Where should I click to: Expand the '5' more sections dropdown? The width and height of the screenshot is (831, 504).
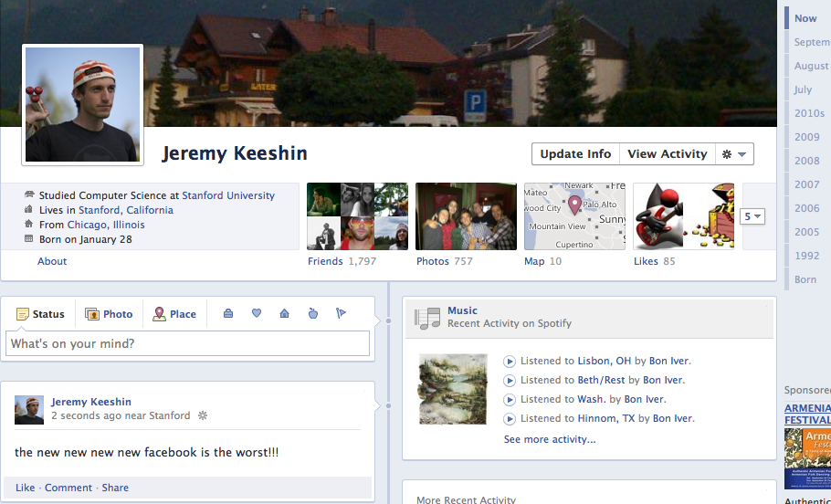click(x=752, y=216)
